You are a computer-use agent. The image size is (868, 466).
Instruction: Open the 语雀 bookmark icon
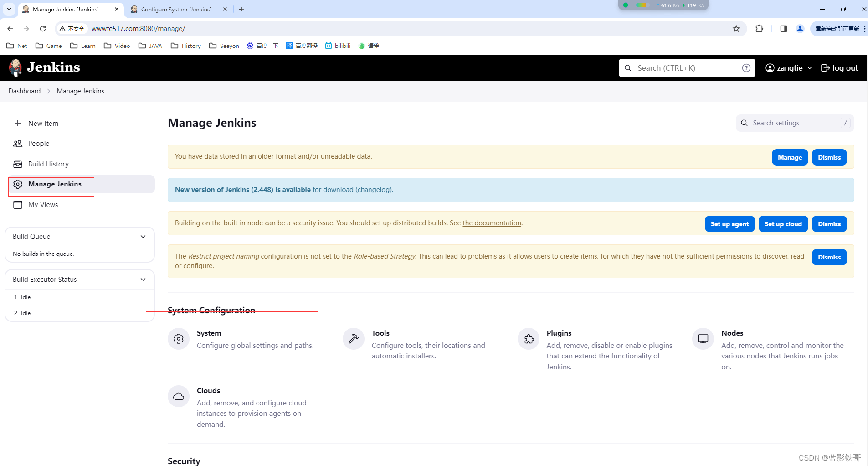(362, 46)
